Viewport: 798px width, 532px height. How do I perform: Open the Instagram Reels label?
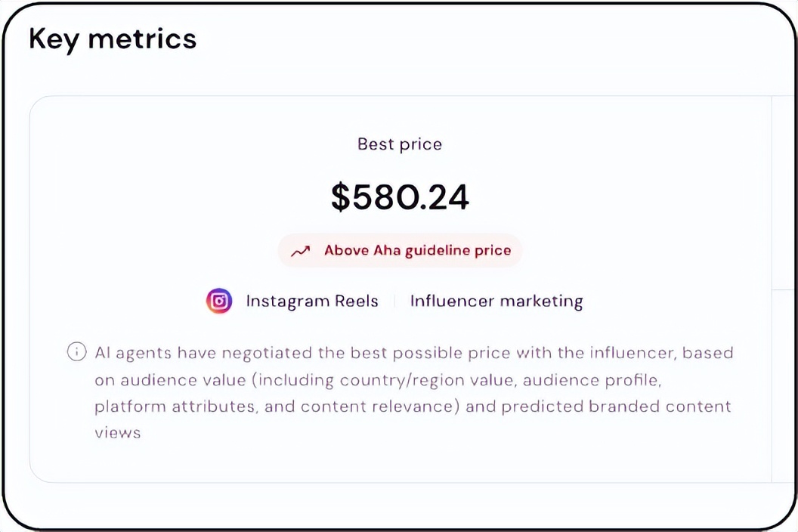[x=311, y=301]
